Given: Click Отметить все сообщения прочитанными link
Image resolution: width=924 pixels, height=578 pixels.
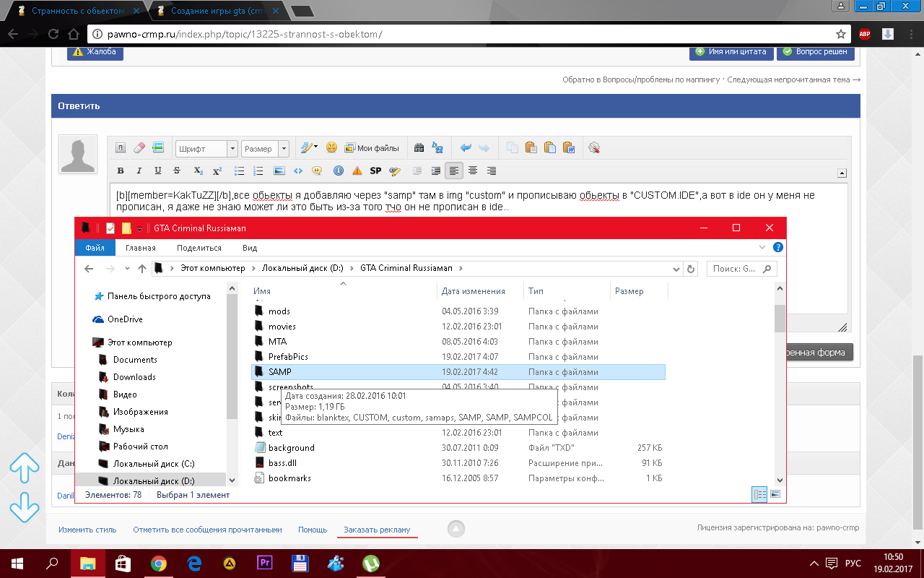Looking at the screenshot, I should point(207,530).
